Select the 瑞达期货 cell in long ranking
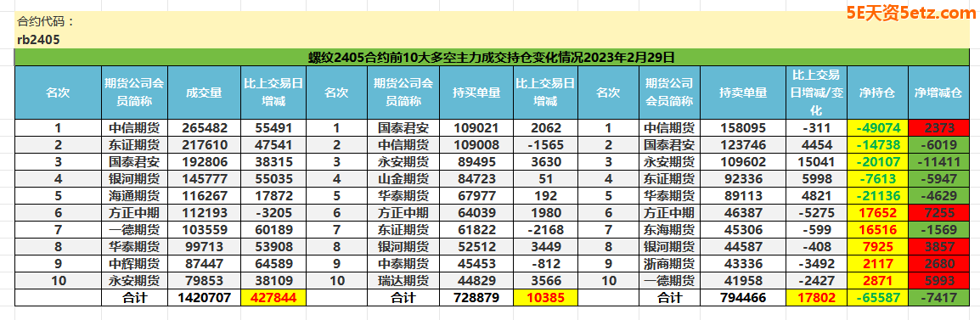The width and height of the screenshot is (980, 320). click(x=403, y=281)
